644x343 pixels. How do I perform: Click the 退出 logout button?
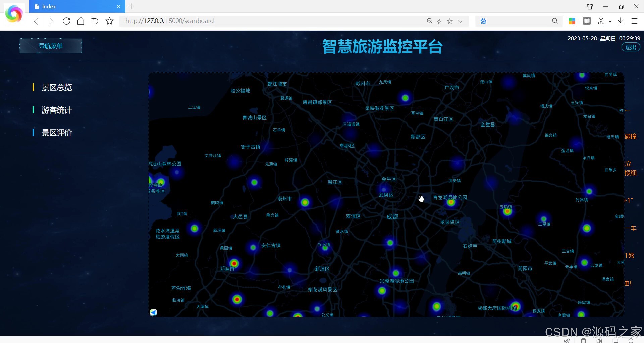click(x=631, y=47)
